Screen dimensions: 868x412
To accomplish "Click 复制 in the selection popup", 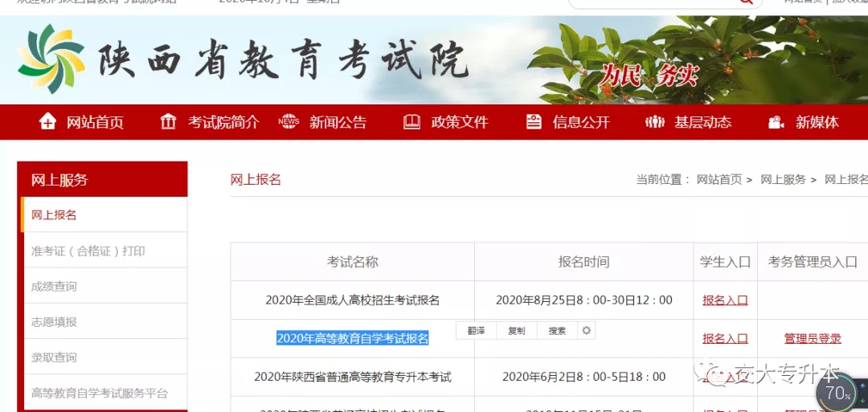I will 517,331.
